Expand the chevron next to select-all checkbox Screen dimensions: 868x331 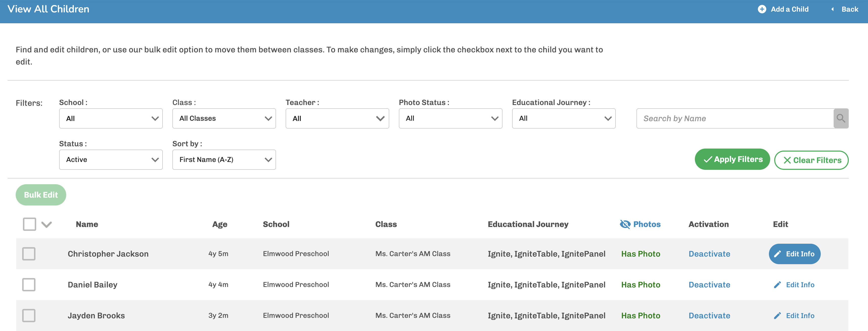click(47, 224)
